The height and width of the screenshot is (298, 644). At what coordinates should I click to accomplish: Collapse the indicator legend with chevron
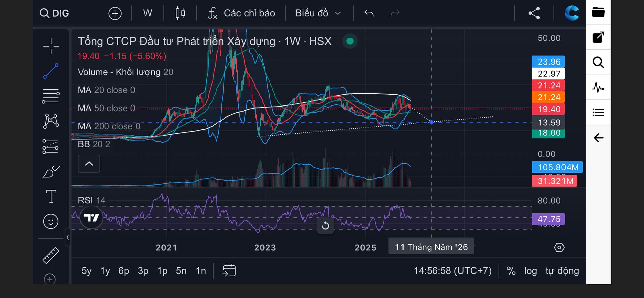click(89, 164)
